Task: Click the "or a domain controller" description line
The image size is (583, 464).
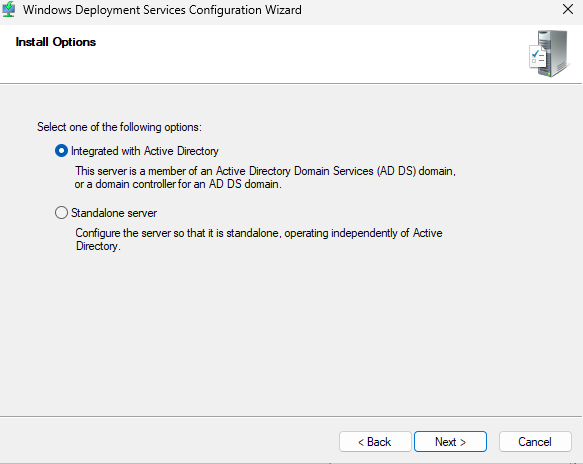Action: pos(178,184)
